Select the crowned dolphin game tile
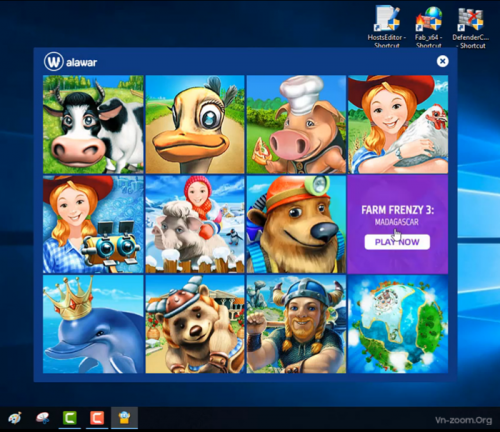The image size is (500, 432). [x=93, y=324]
